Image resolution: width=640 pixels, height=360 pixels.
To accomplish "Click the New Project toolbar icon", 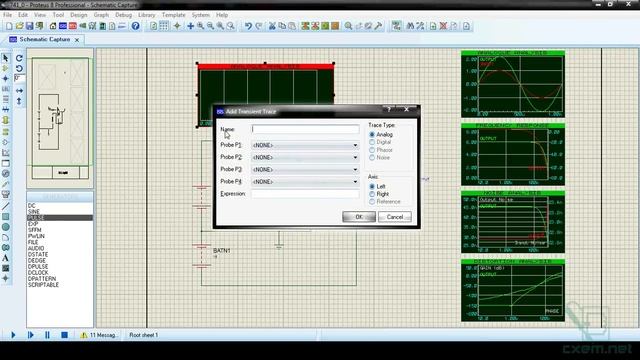I will [x=9, y=26].
